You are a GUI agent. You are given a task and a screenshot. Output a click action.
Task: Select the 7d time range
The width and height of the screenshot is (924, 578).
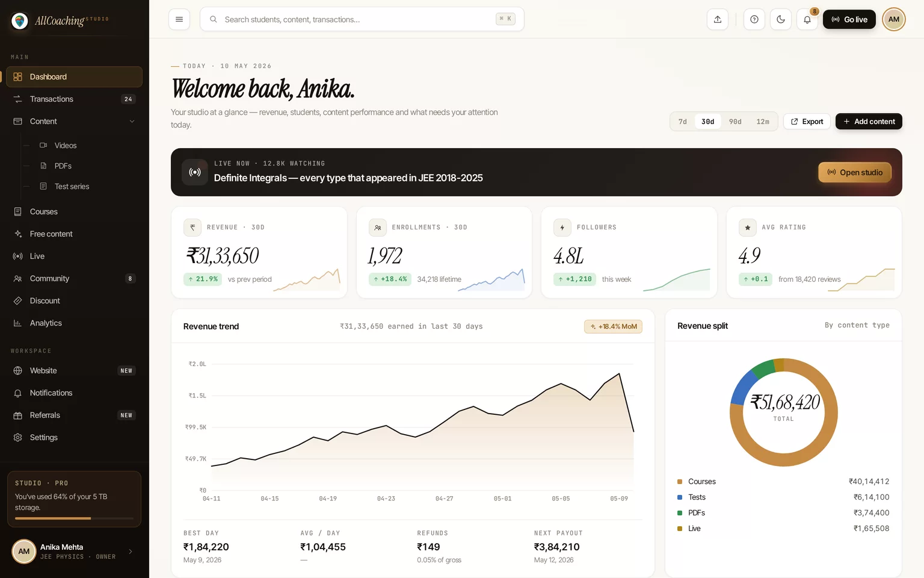[x=683, y=122]
